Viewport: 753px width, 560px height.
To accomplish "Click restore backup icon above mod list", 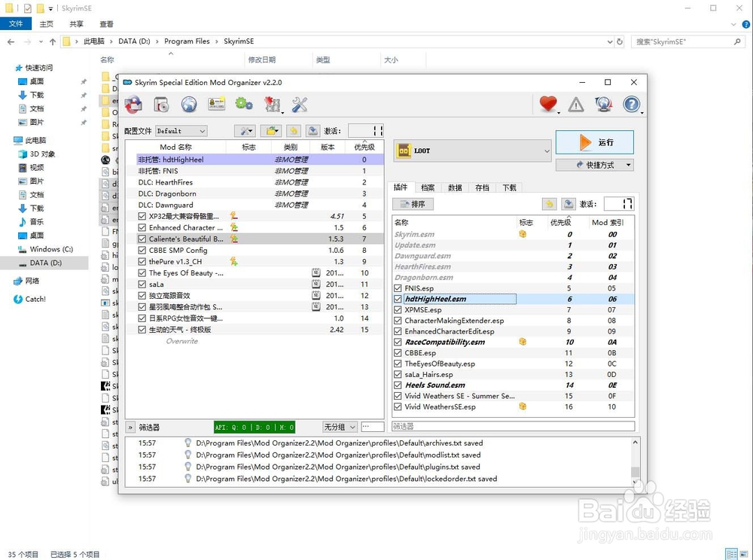I will coord(294,130).
